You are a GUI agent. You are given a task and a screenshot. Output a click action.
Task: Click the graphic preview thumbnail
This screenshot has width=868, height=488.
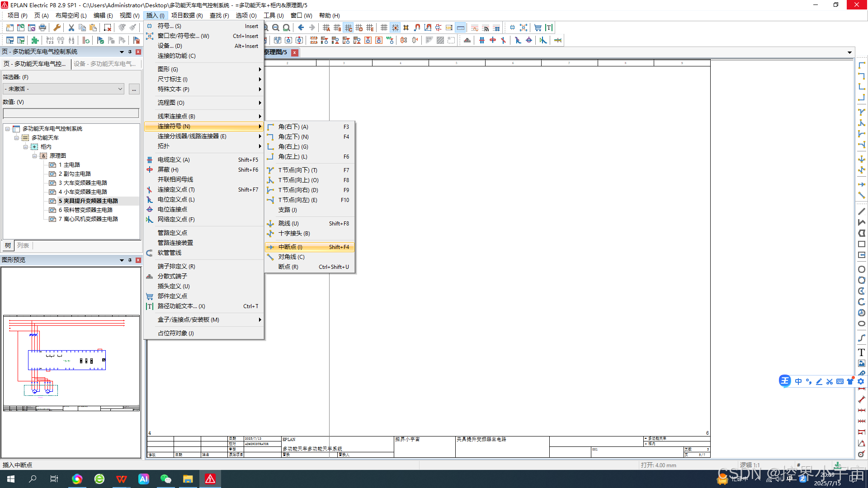pos(71,363)
